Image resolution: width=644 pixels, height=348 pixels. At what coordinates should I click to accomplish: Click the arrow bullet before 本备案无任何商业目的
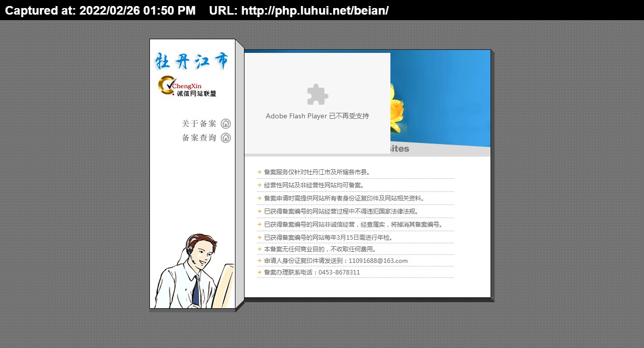click(259, 249)
